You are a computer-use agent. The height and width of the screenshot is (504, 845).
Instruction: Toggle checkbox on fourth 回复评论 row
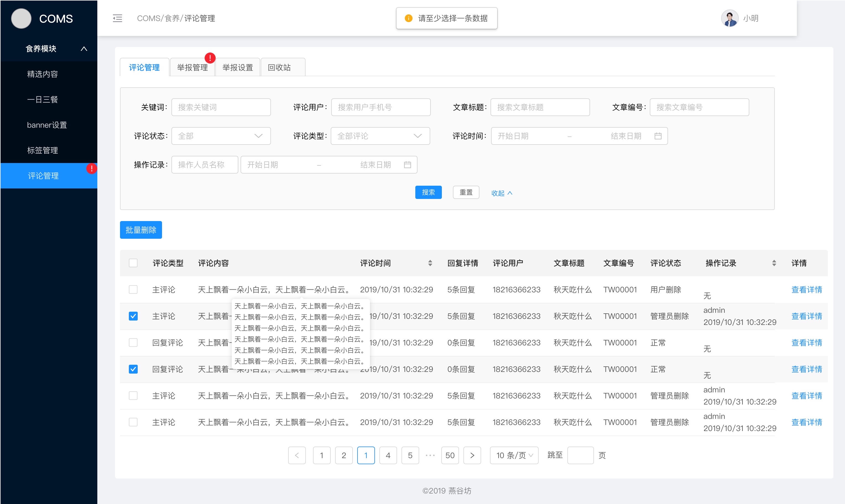tap(133, 369)
